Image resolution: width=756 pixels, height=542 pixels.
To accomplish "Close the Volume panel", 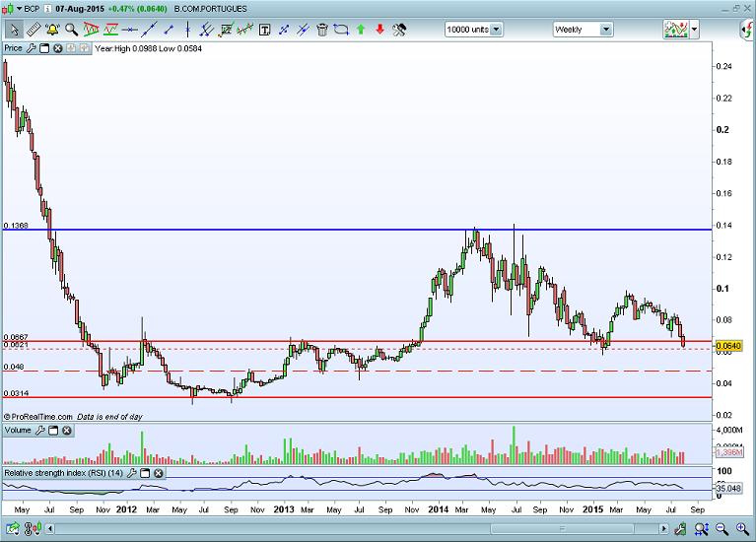I will point(67,430).
